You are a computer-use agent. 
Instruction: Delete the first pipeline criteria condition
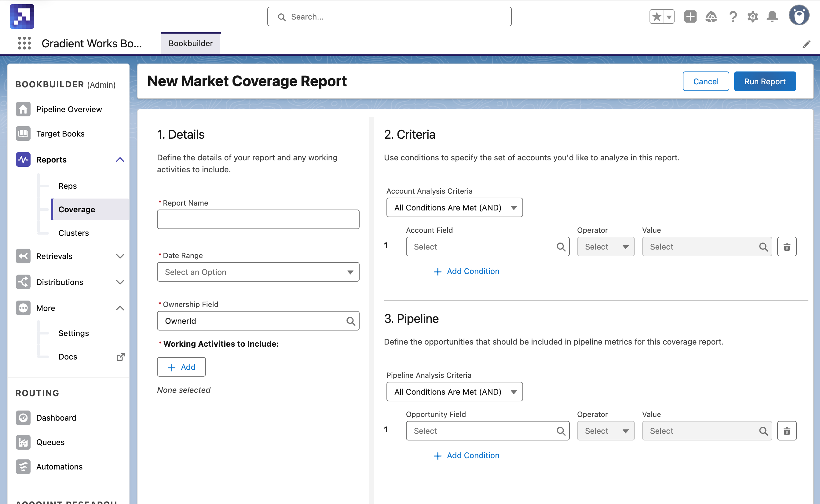(787, 431)
